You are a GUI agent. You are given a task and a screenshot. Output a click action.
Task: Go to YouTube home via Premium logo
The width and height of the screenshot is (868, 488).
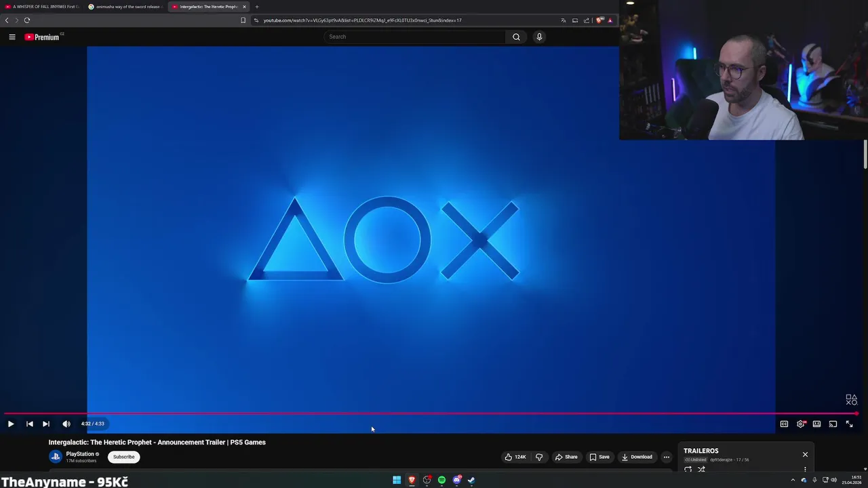[x=43, y=37]
